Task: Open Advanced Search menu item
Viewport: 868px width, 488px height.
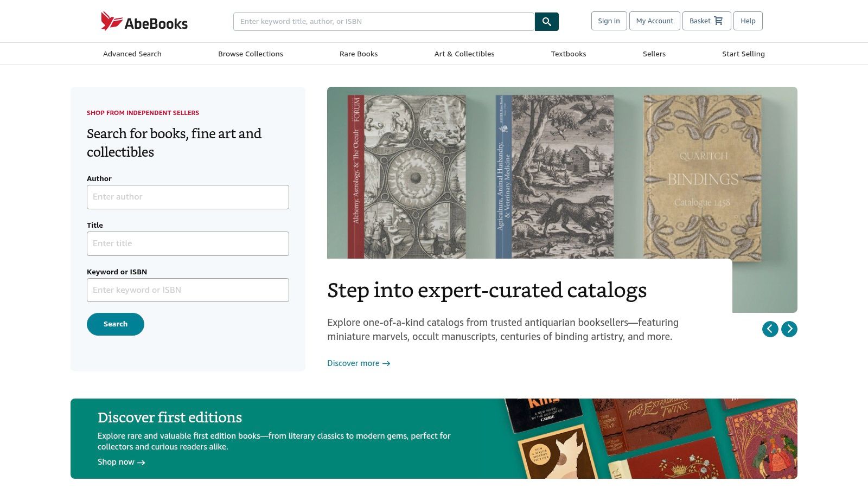Action: coord(132,54)
